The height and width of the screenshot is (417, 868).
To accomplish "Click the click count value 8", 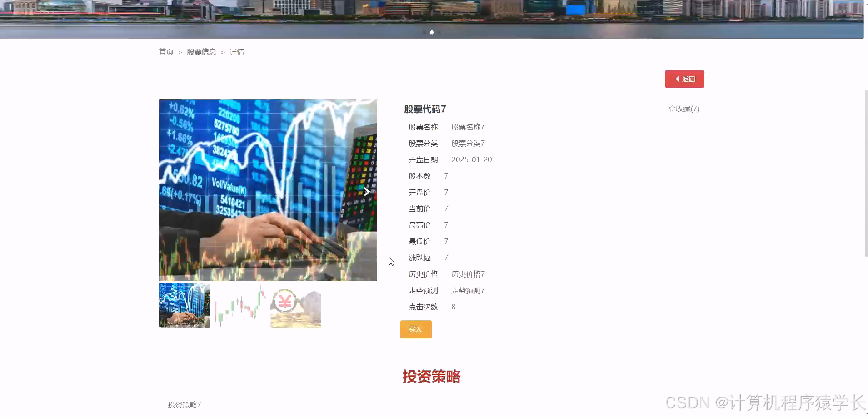I will (454, 307).
